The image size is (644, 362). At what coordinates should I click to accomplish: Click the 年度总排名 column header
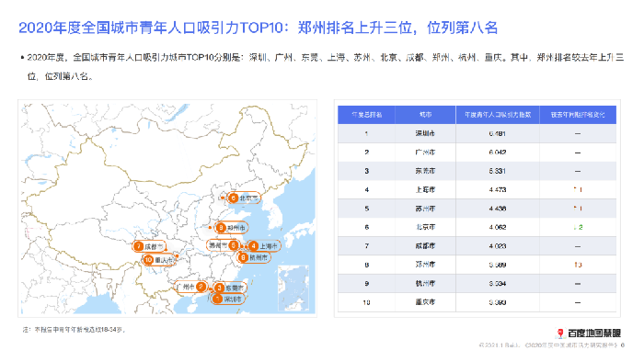(366, 115)
